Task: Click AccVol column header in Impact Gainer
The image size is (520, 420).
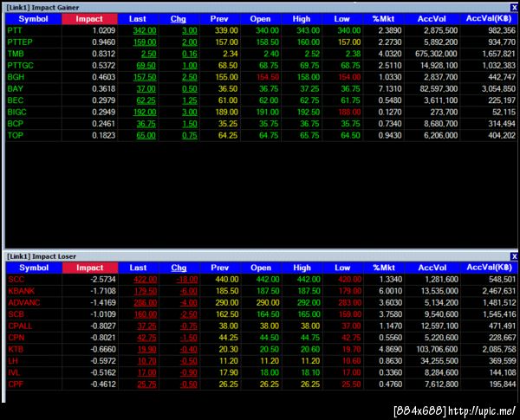Action: click(432, 19)
